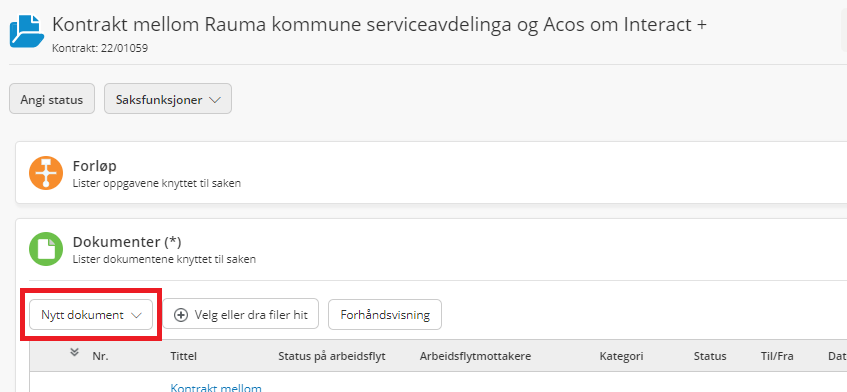This screenshot has height=392, width=847.
Task: Open the Kontrakt mellom document link
Action: click(x=216, y=387)
